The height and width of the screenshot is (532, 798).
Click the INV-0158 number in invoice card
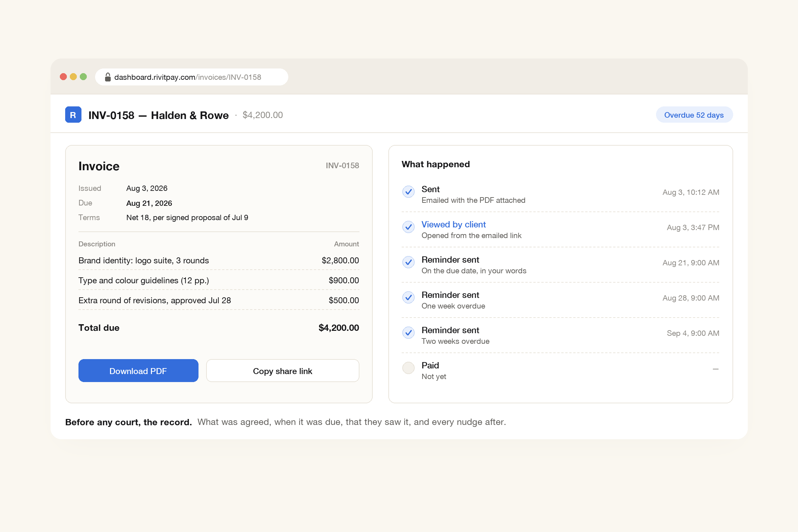(x=342, y=166)
